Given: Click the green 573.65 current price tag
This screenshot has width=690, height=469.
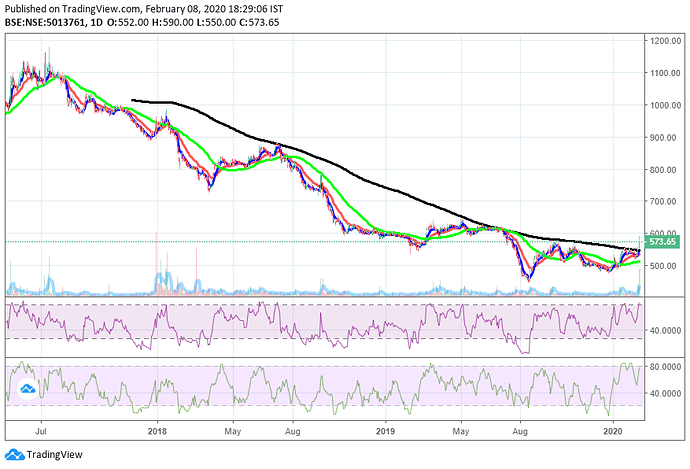Looking at the screenshot, I should coord(663,242).
